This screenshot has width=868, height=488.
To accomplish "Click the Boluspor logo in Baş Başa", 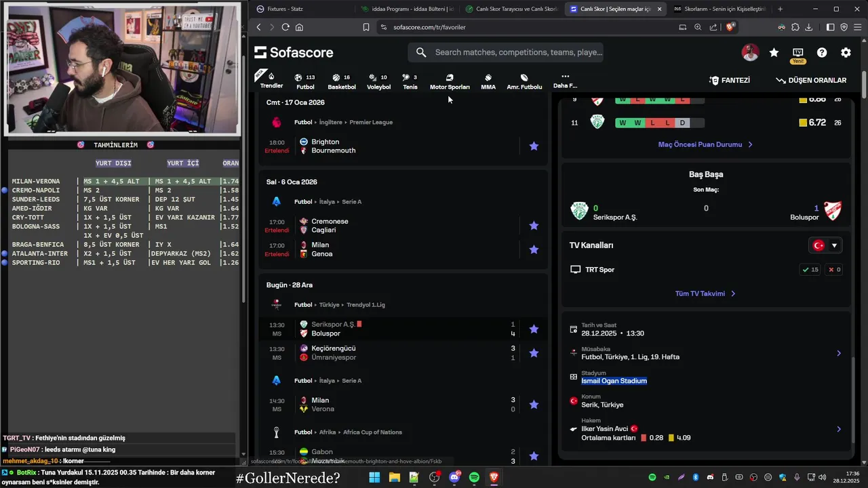I will coord(831,211).
